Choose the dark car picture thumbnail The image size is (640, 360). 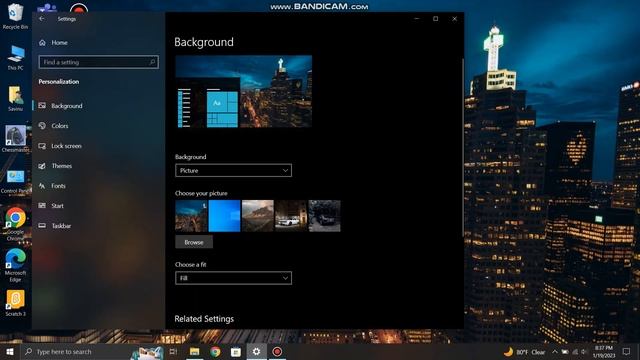[x=324, y=216]
